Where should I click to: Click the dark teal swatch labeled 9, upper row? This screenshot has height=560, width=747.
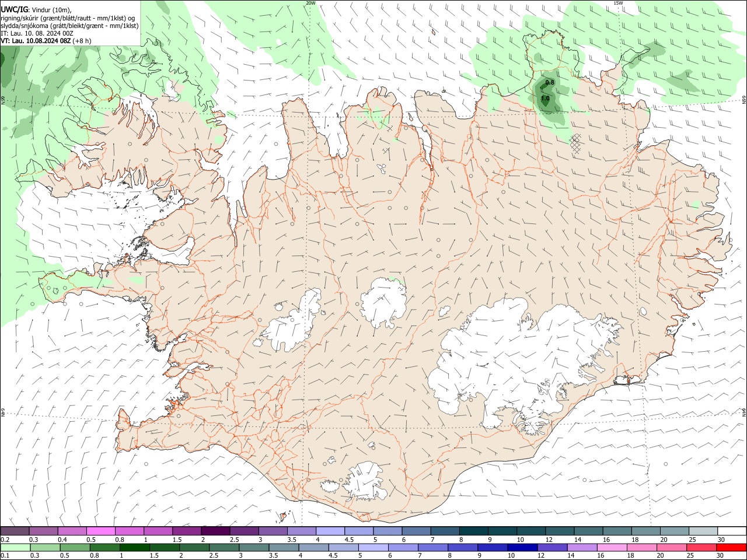(502, 531)
